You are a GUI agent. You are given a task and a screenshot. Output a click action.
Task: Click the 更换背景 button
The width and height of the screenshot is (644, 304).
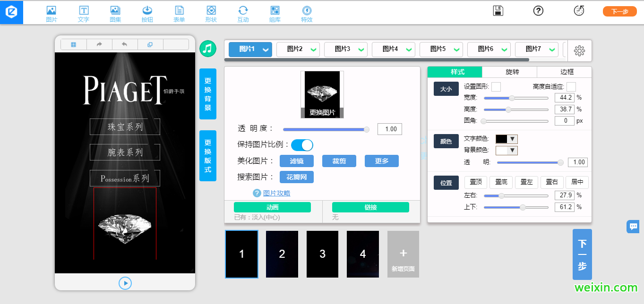208,94
